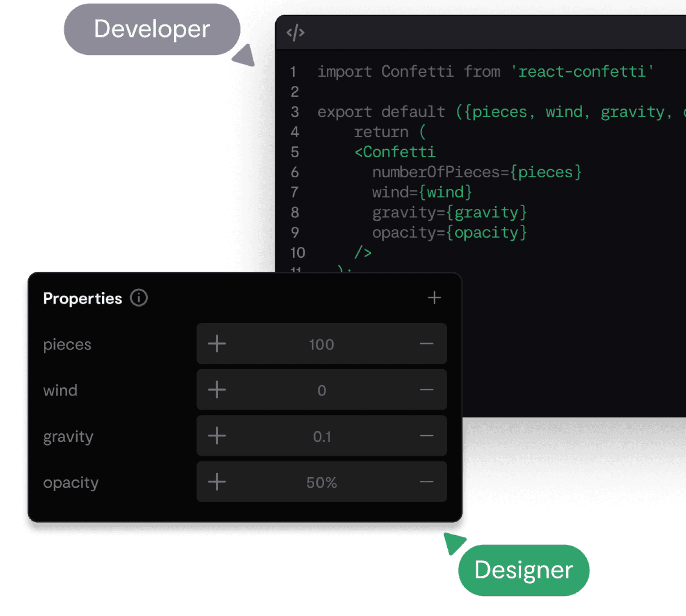Select the gravity value field showing 0.1

click(322, 436)
